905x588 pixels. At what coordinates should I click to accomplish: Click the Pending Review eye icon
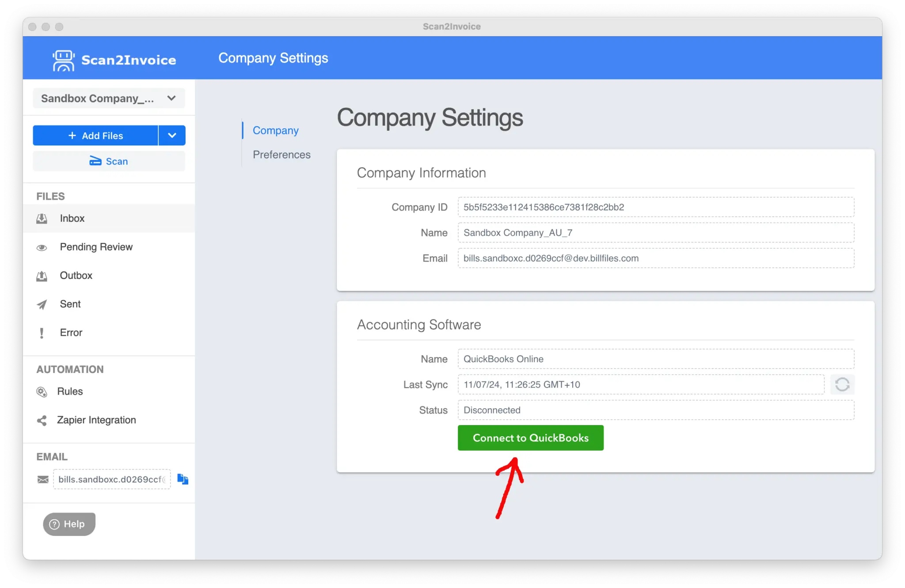[42, 247]
